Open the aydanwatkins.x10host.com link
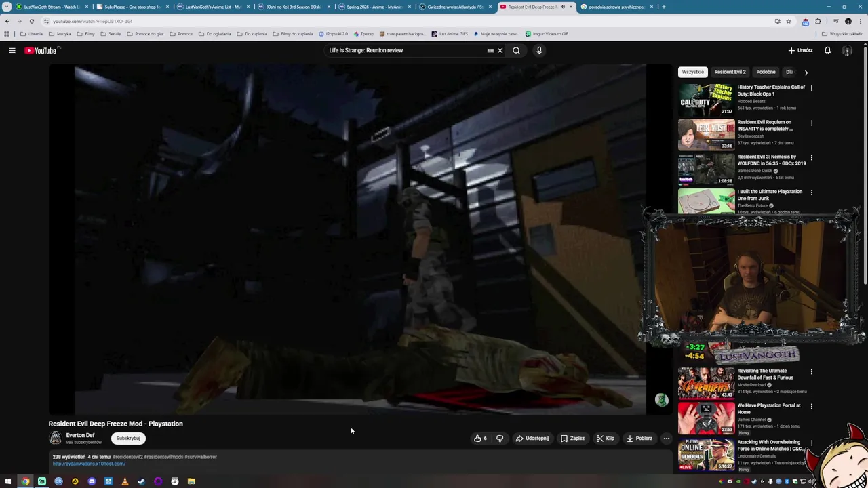 (89, 464)
